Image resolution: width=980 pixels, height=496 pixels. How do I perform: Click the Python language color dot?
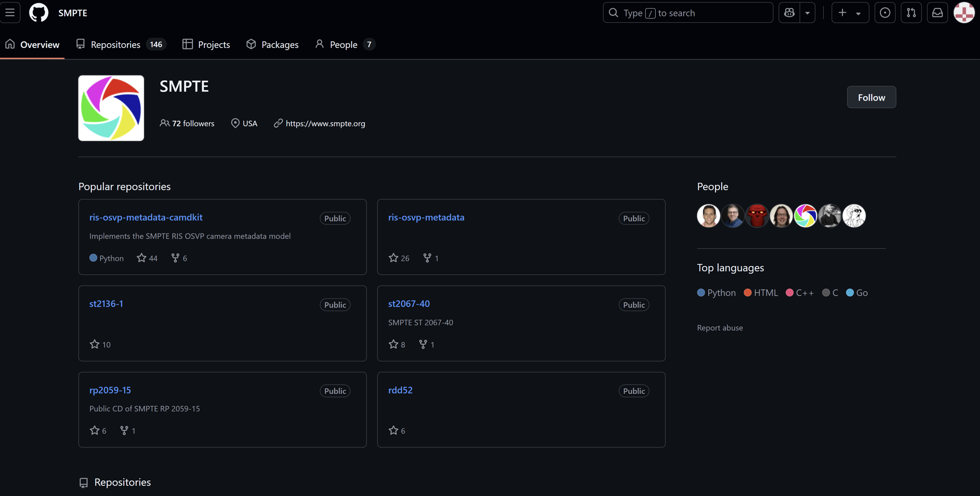tap(701, 293)
